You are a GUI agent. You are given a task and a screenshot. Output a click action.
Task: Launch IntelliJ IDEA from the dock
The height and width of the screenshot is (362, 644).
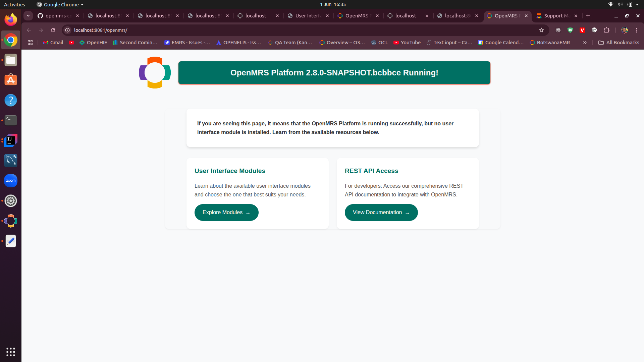11,140
